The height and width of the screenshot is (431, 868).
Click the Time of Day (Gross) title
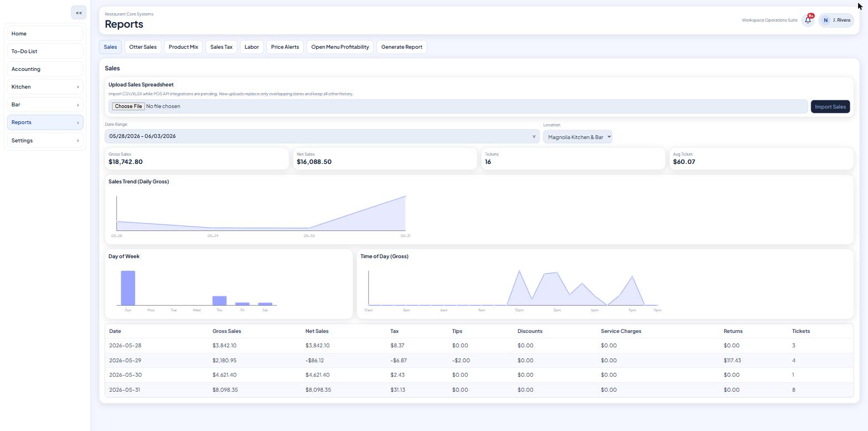click(x=384, y=256)
